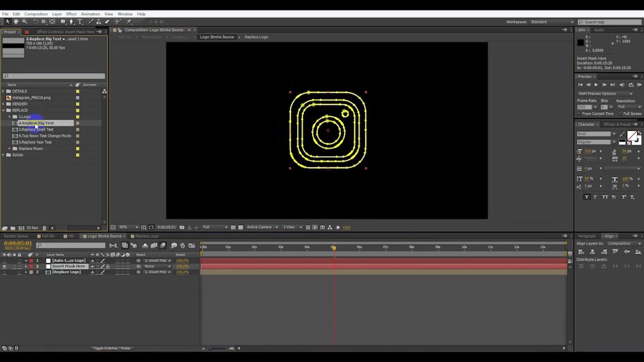The height and width of the screenshot is (362, 644).
Task: Enable Full Screen preview checkbox
Action: (x=621, y=114)
